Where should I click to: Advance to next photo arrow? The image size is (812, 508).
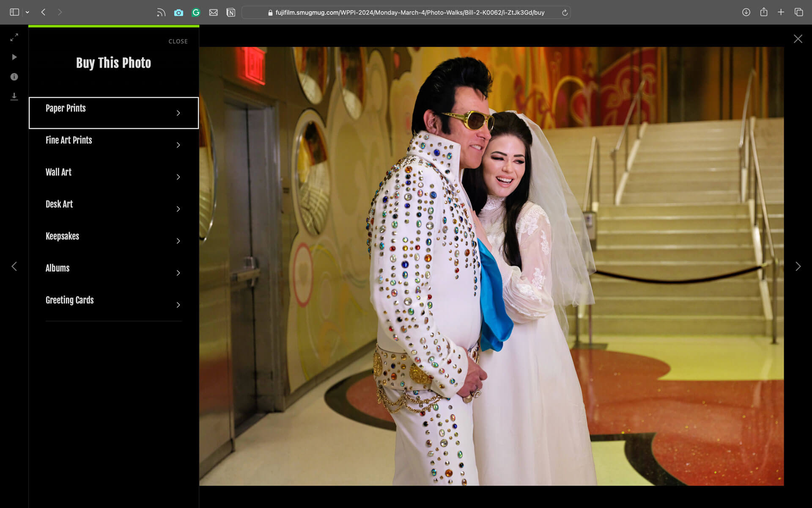(x=798, y=266)
